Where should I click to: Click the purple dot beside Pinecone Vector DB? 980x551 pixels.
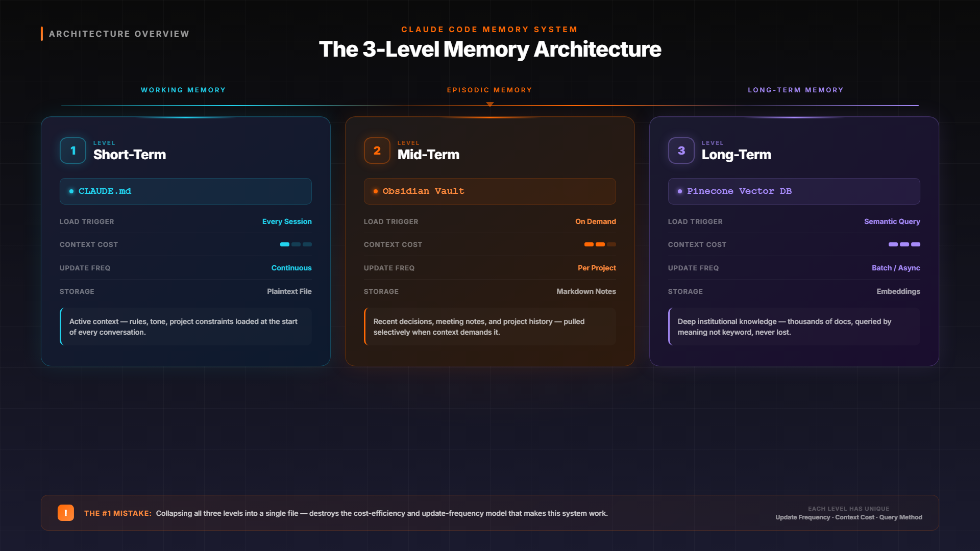[x=680, y=191]
